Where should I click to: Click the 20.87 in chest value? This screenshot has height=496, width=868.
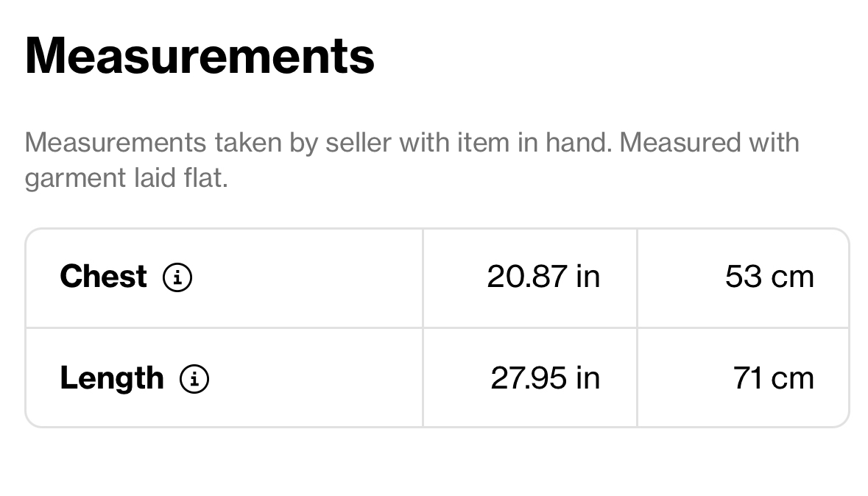click(543, 276)
